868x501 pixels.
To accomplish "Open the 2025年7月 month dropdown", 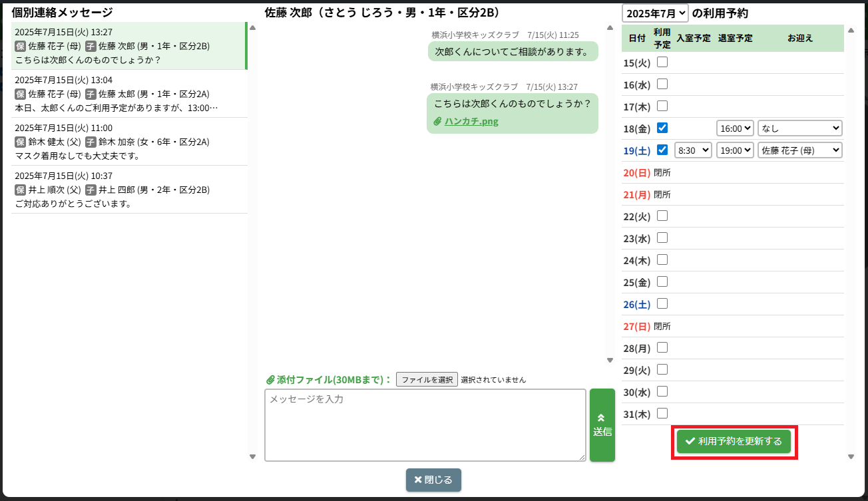I will point(655,13).
